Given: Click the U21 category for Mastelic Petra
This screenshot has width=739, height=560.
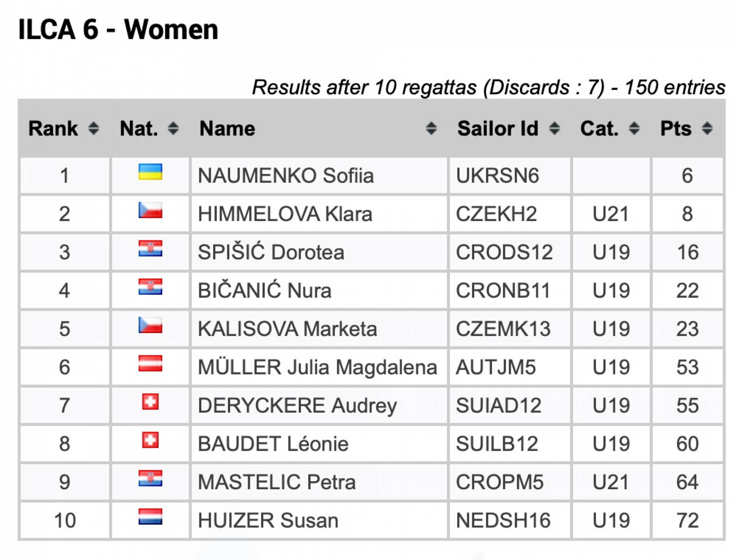Looking at the screenshot, I should tap(610, 482).
